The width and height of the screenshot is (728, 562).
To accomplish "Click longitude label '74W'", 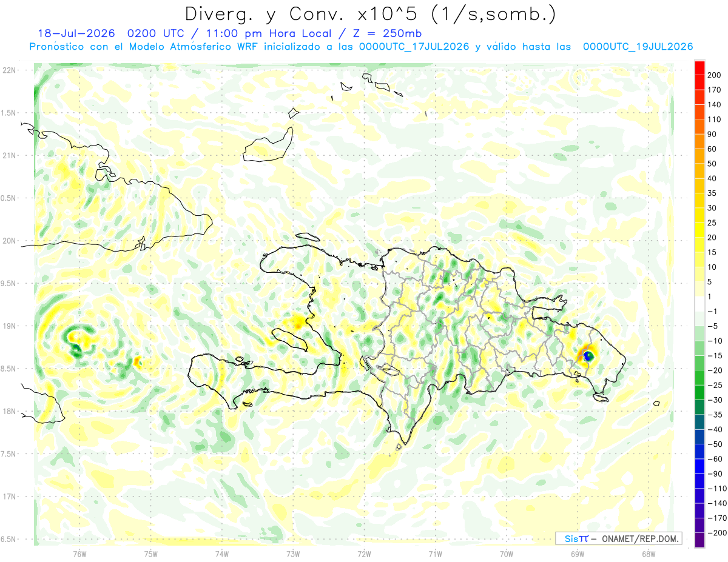I will point(222,554).
